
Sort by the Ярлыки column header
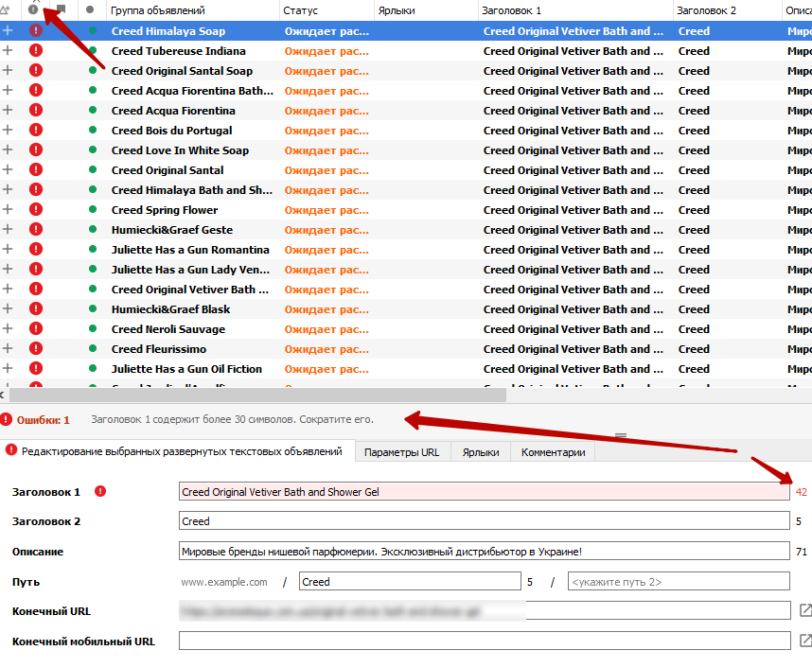426,9
